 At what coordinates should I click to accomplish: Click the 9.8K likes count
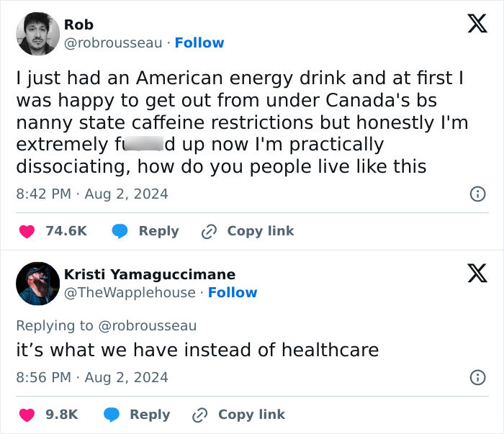[62, 415]
